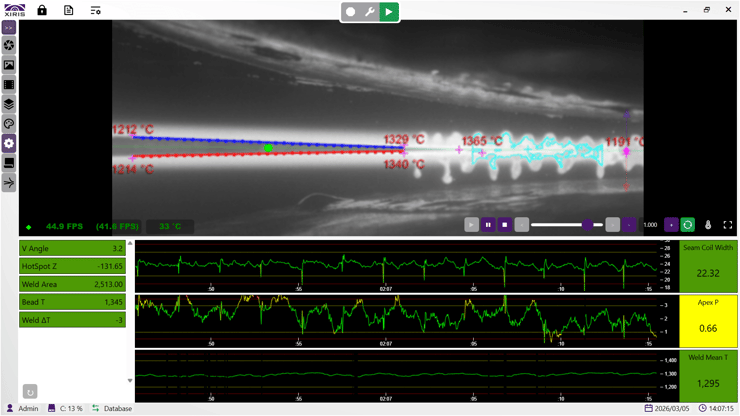Enter fullscreen view
Viewport: 740px width, 416px height.
(x=728, y=225)
